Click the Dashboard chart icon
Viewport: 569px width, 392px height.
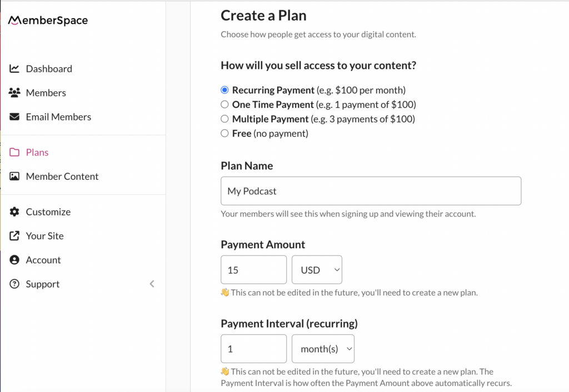point(16,68)
